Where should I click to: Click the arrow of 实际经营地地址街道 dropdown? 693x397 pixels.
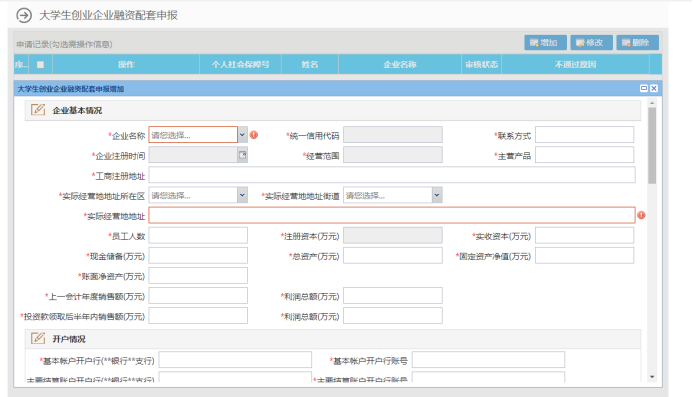pyautogui.click(x=437, y=195)
